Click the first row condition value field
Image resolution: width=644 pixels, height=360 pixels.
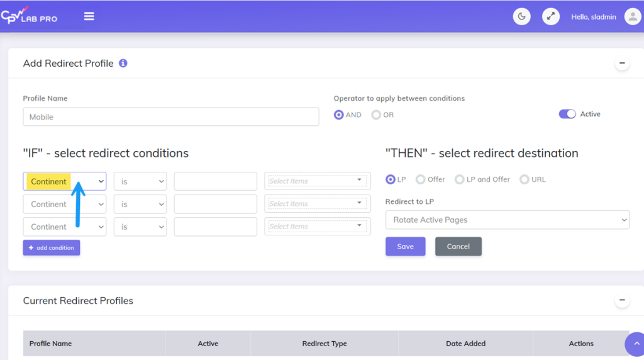click(216, 181)
